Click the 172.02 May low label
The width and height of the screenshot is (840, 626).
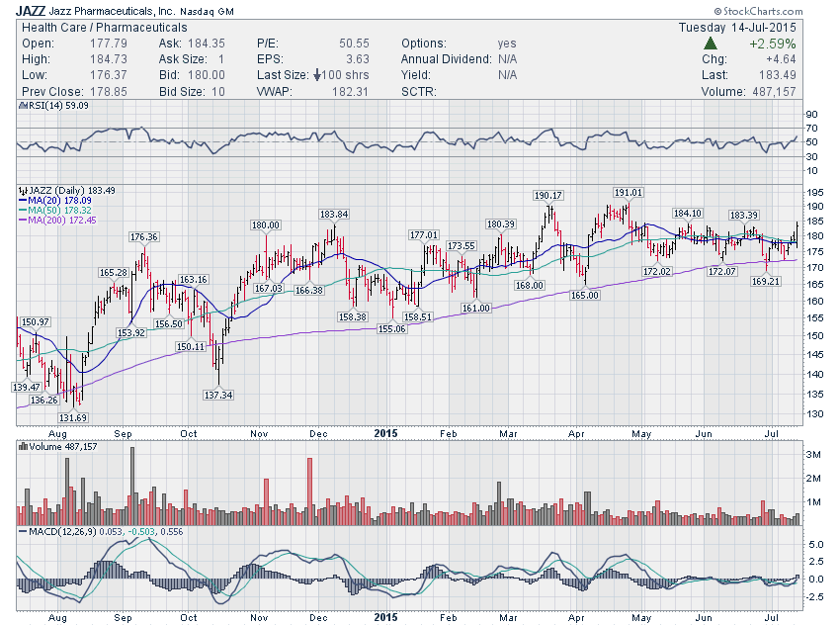click(657, 272)
